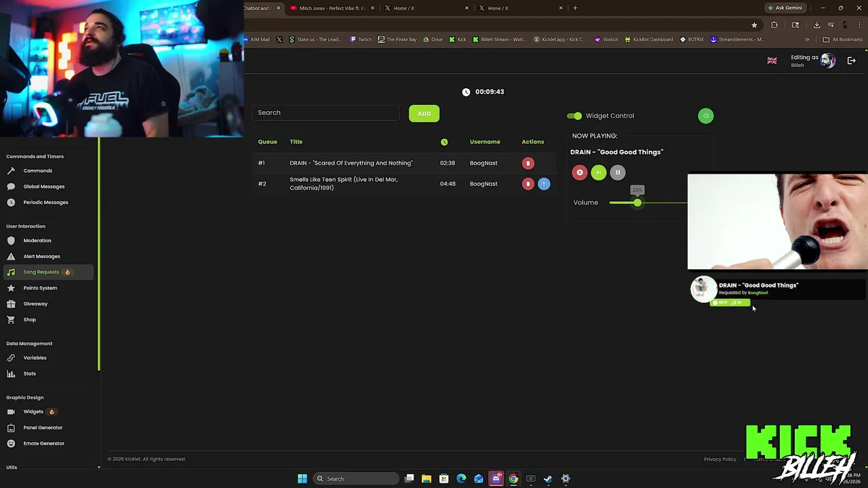868x488 pixels.
Task: Open Windows Start menu
Action: click(x=302, y=479)
